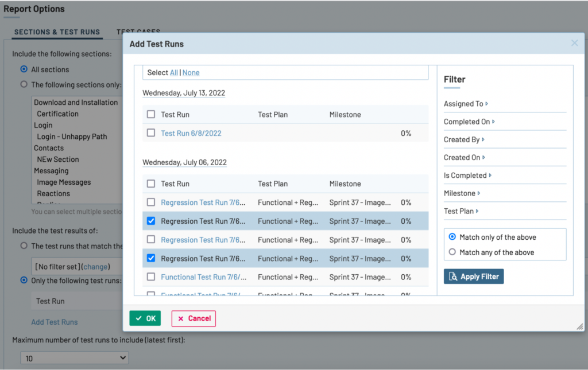Select all runs under Wednesday, July 13 header
Image resolution: width=588 pixels, height=370 pixels.
point(151,115)
